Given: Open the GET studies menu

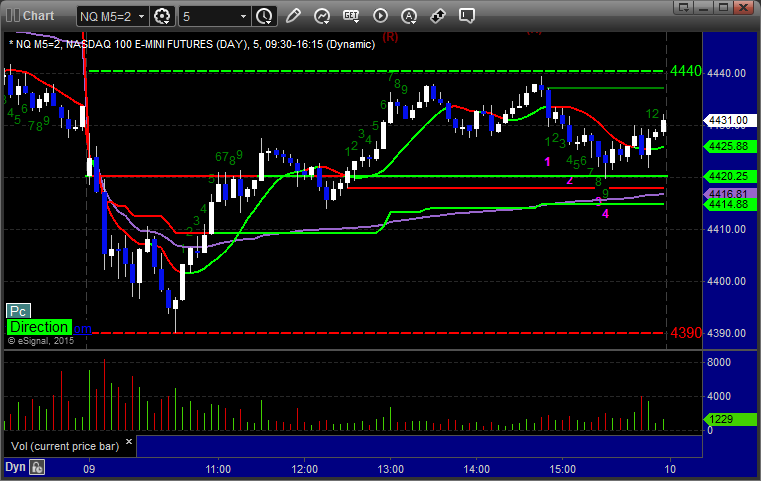Looking at the screenshot, I should tap(351, 16).
